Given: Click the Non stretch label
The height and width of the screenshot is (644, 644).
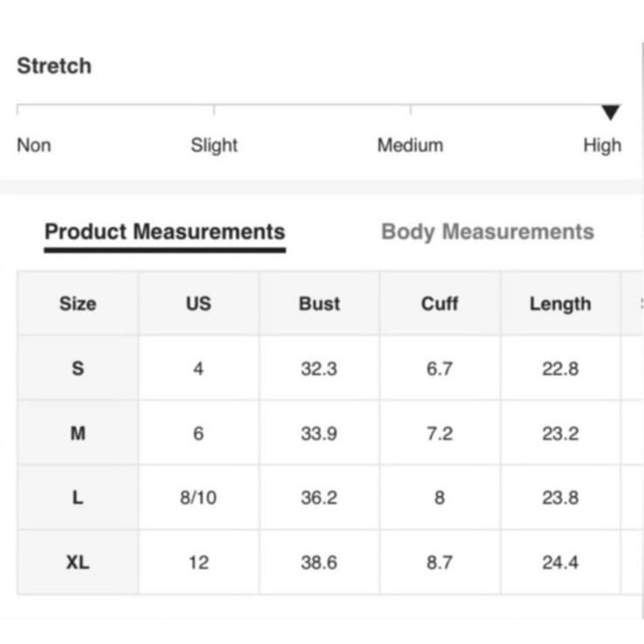Looking at the screenshot, I should tap(34, 145).
